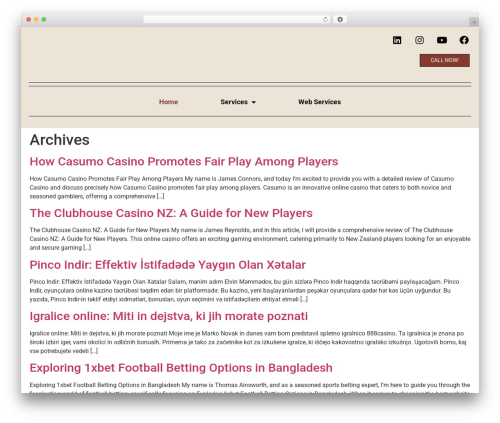
Task: Click the yellow minimize window button
Action: point(36,19)
